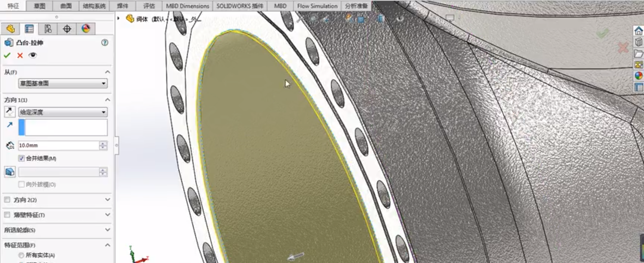Click the reverse direction arrow button

coord(10,112)
